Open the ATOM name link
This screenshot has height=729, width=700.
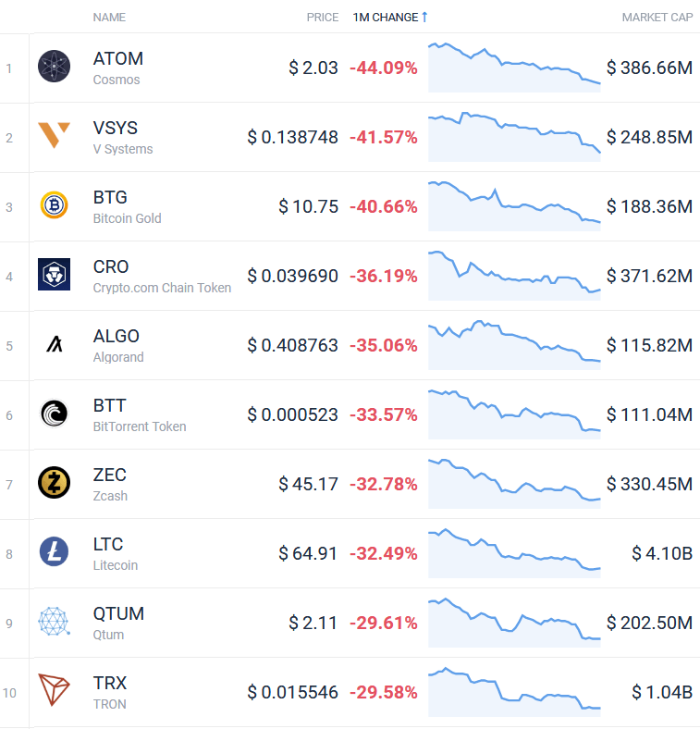pos(118,58)
